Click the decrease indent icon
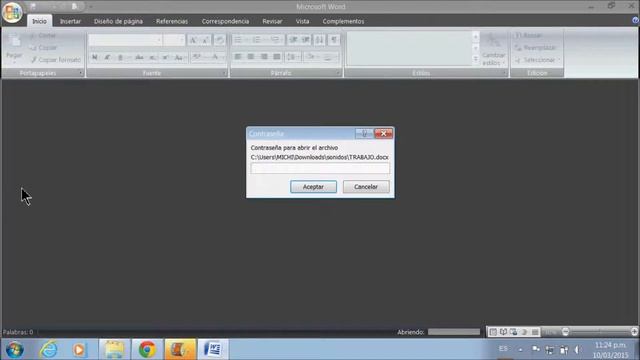The image size is (640, 360). click(293, 40)
